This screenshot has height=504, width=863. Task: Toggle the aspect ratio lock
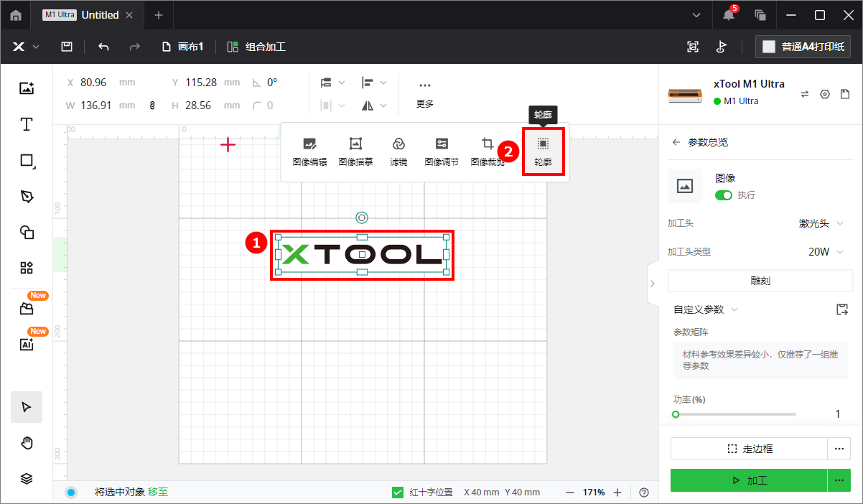click(152, 106)
